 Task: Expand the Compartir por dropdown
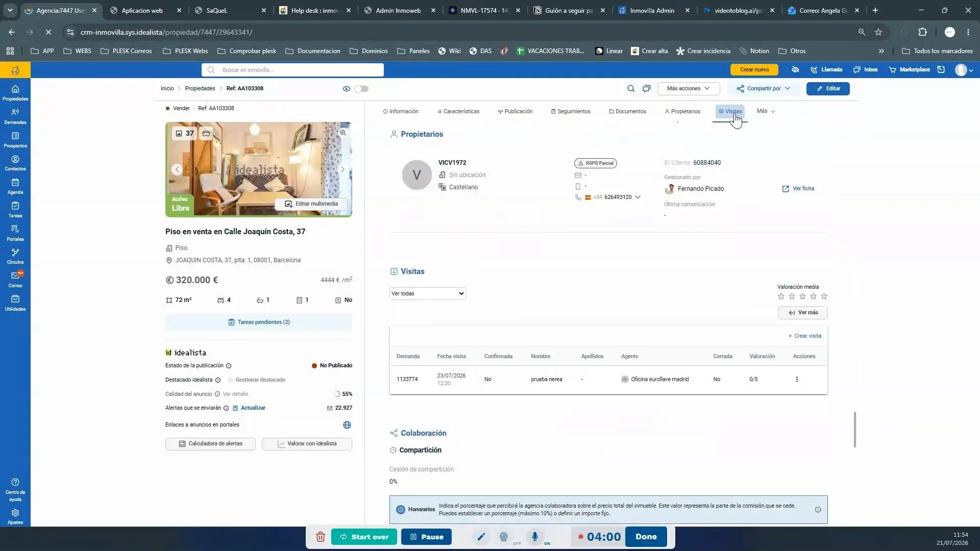764,89
